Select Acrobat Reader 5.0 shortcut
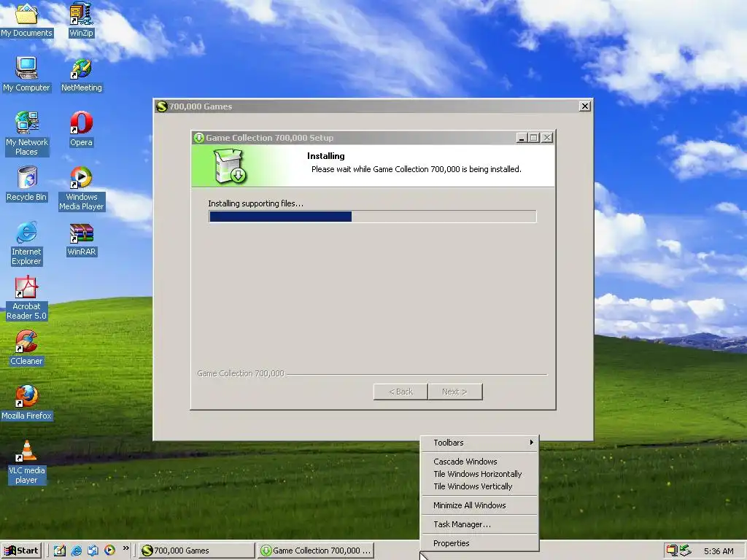Screen dimensions: 747x560 point(26,297)
